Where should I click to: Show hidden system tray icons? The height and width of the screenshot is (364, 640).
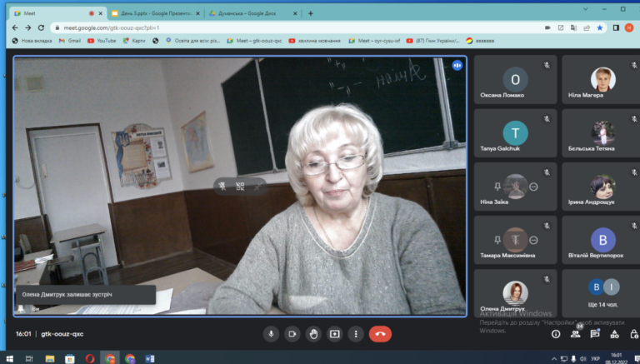click(554, 359)
